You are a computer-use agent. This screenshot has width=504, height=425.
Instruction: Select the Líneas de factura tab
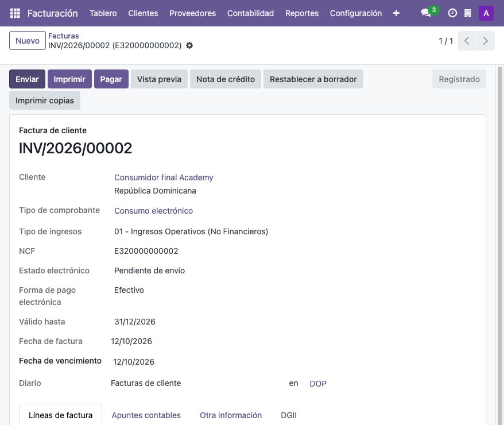point(60,415)
